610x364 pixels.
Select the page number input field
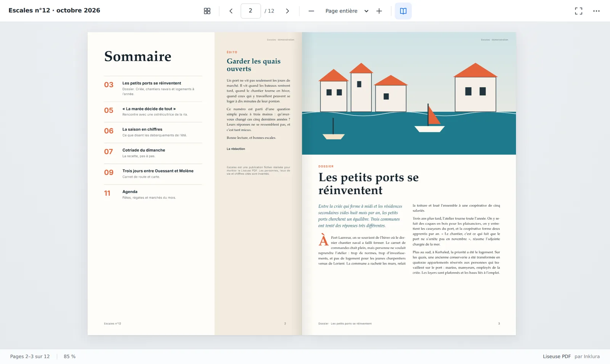point(250,11)
